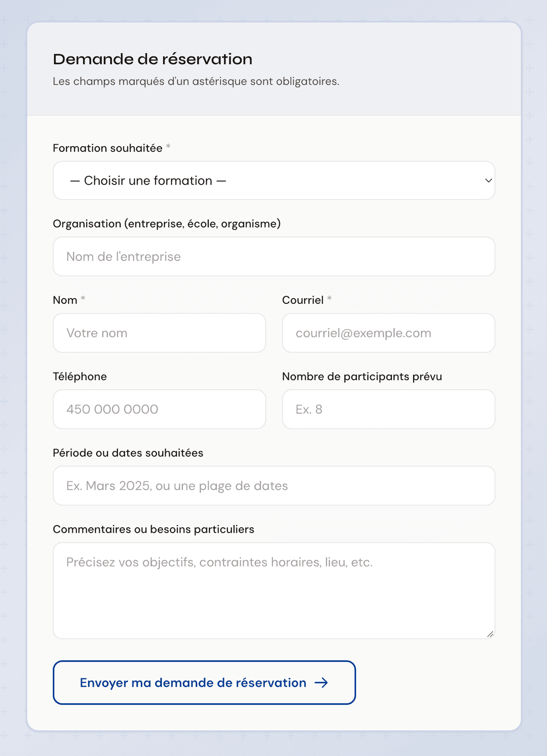Image resolution: width=547 pixels, height=756 pixels.
Task: Click the 'Téléphone' label text
Action: tap(80, 376)
